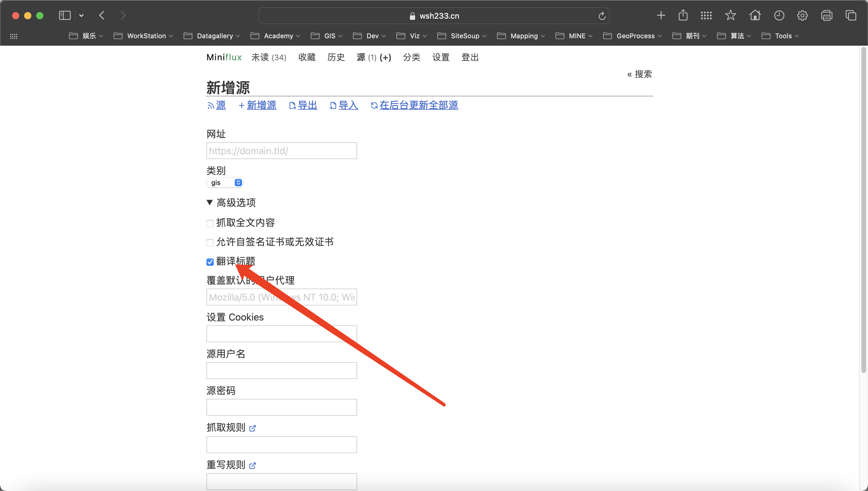Click the wsh233.cn address bar

pos(433,16)
